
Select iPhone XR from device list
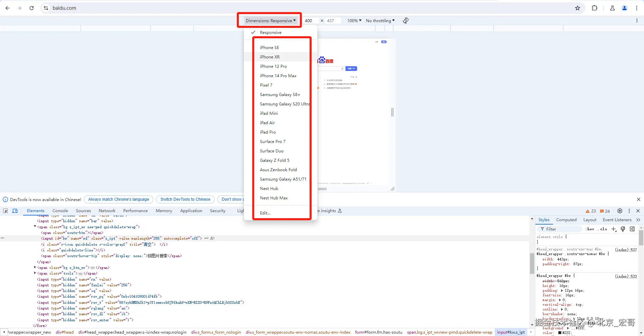[x=281, y=57]
